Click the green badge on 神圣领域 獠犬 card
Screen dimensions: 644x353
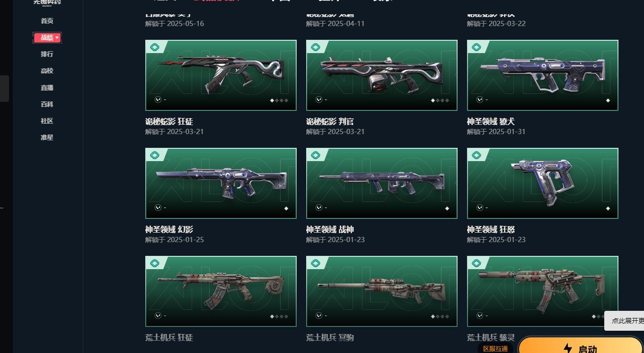pyautogui.click(x=476, y=47)
